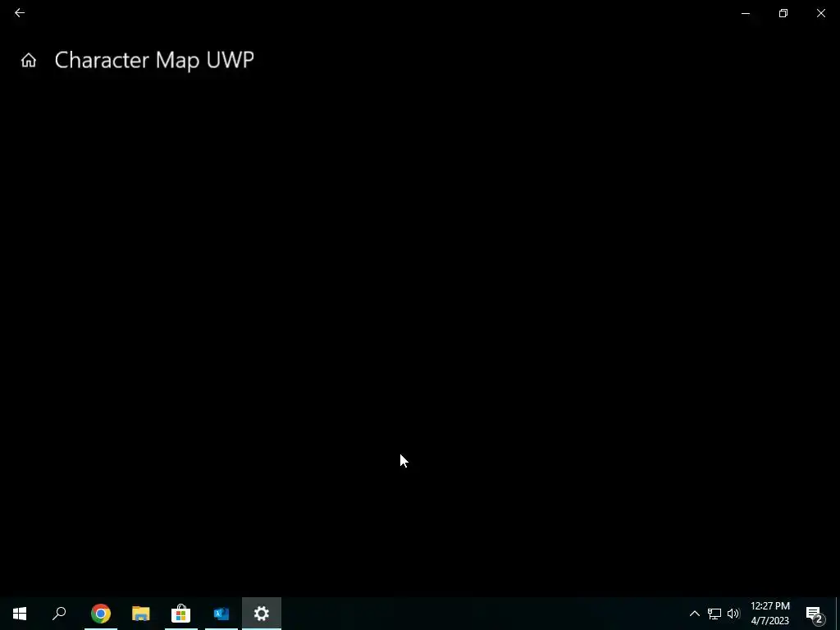Image resolution: width=840 pixels, height=630 pixels.
Task: Minimize the Settings window
Action: tap(746, 13)
